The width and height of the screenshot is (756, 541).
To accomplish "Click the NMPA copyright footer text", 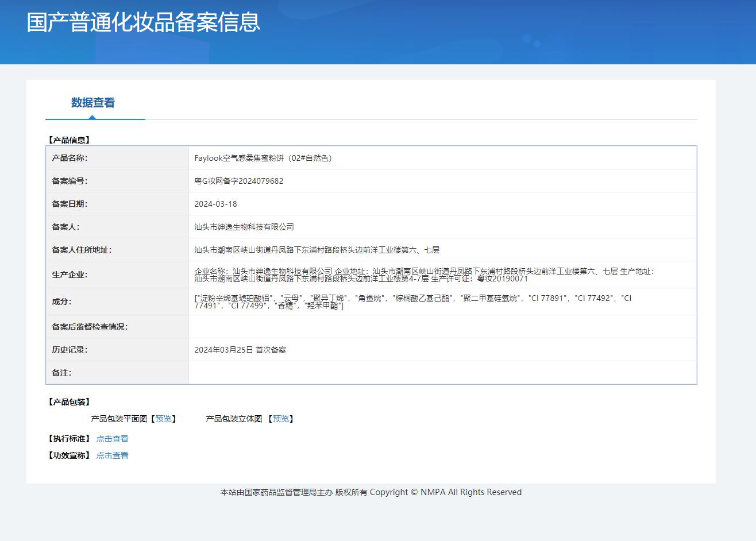I will [x=371, y=492].
